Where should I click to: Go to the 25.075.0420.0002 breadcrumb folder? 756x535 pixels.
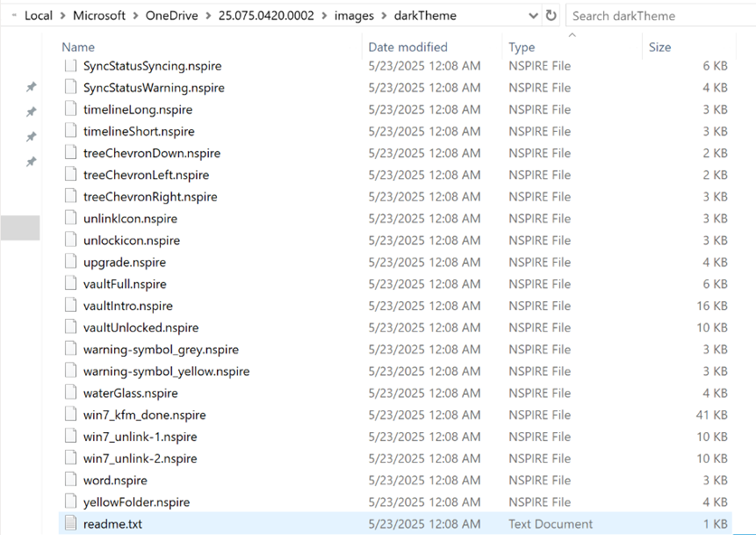tap(270, 15)
